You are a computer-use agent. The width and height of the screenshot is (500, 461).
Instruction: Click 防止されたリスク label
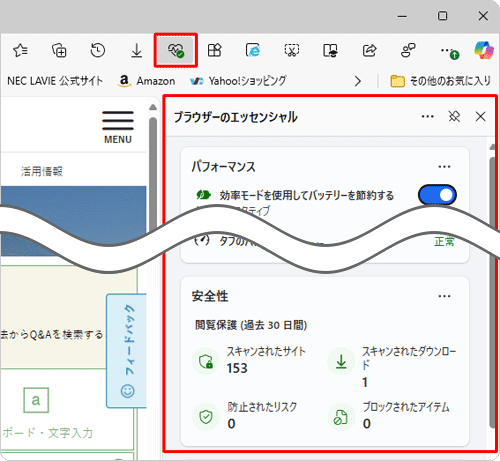[262, 407]
